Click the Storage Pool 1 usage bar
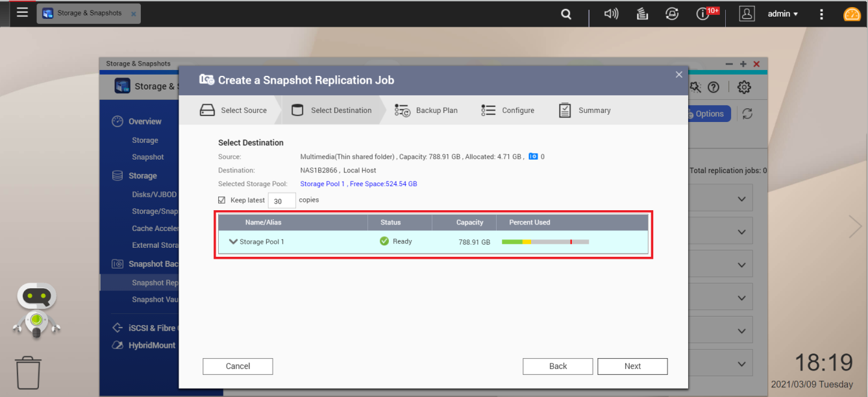 click(x=545, y=242)
